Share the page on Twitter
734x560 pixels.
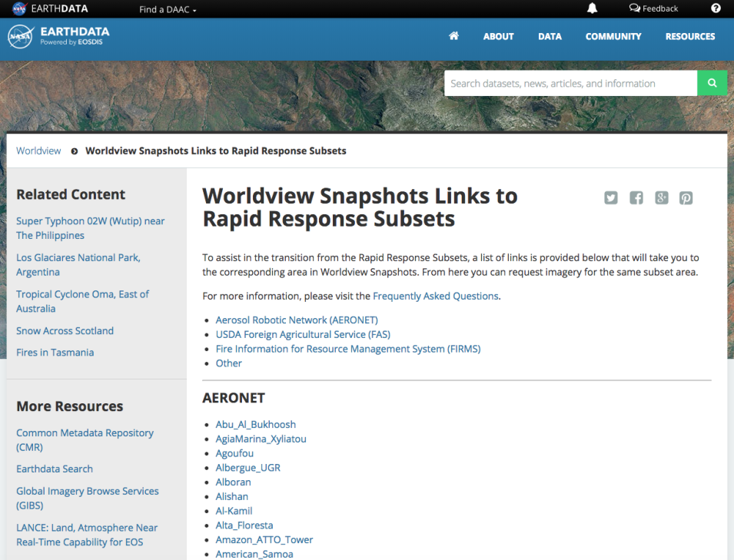click(611, 198)
